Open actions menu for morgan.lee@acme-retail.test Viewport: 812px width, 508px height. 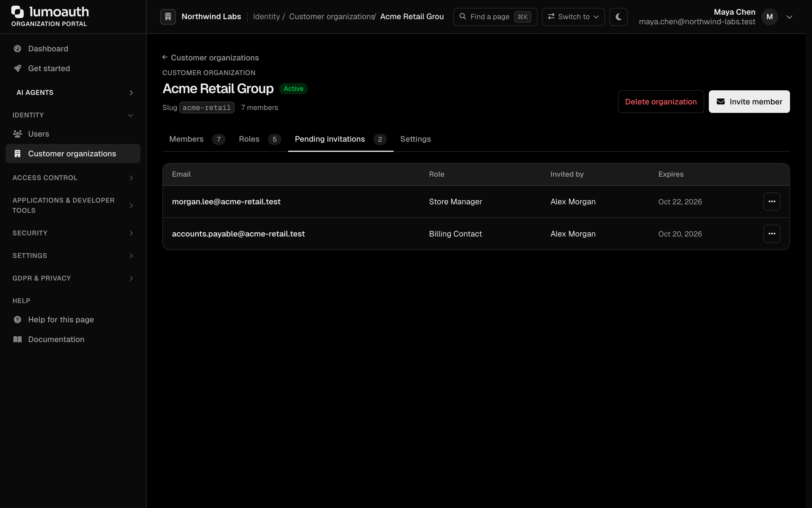point(772,202)
